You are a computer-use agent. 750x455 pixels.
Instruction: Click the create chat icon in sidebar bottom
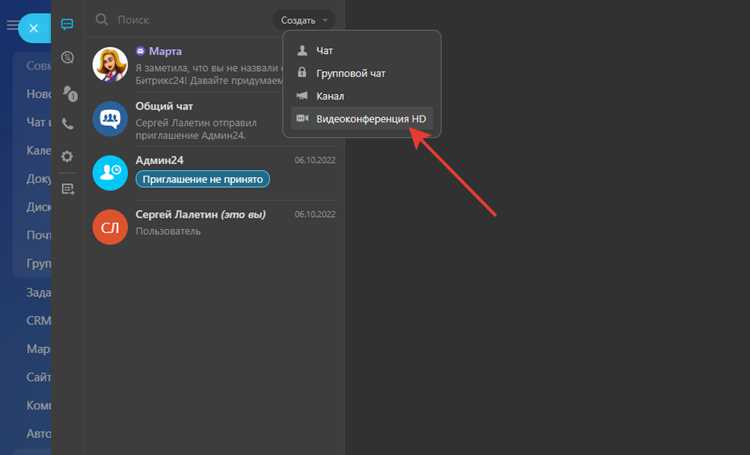point(68,189)
